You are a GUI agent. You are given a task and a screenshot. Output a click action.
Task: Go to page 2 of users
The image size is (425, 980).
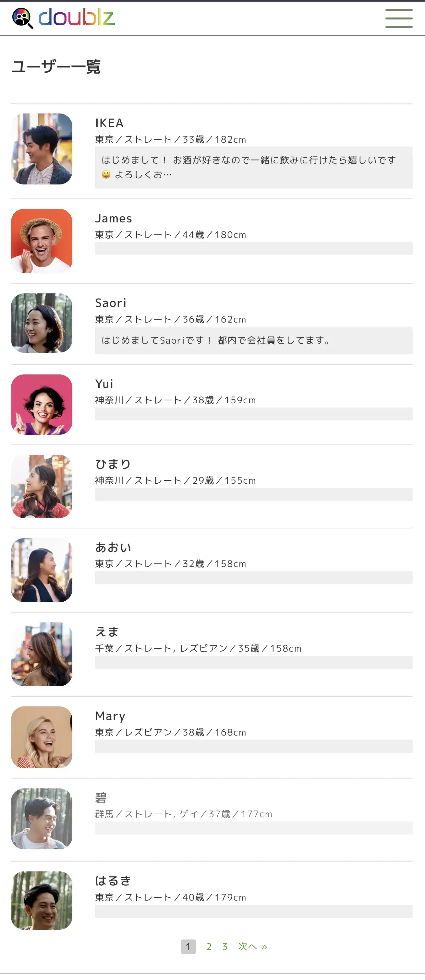coord(209,947)
